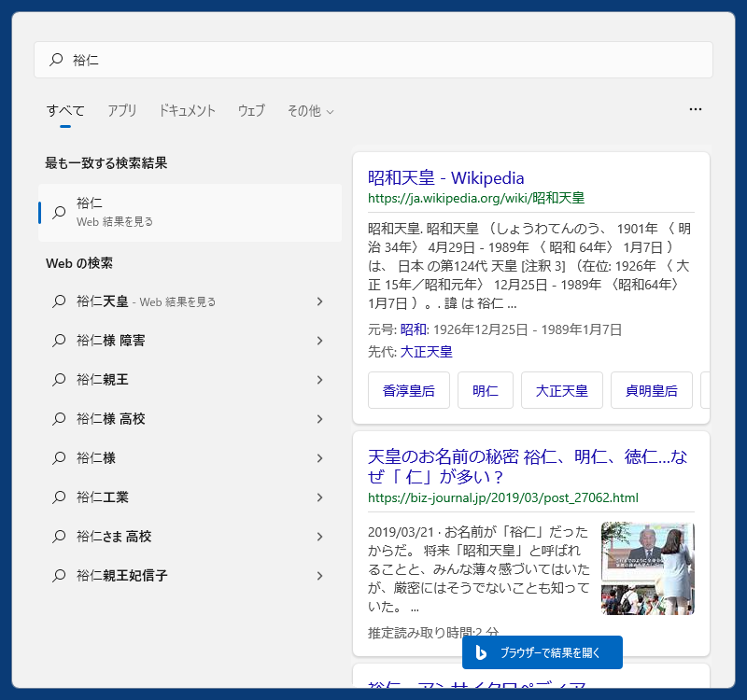The width and height of the screenshot is (747, 700).
Task: Follow the 昭和 era link
Action: point(413,329)
